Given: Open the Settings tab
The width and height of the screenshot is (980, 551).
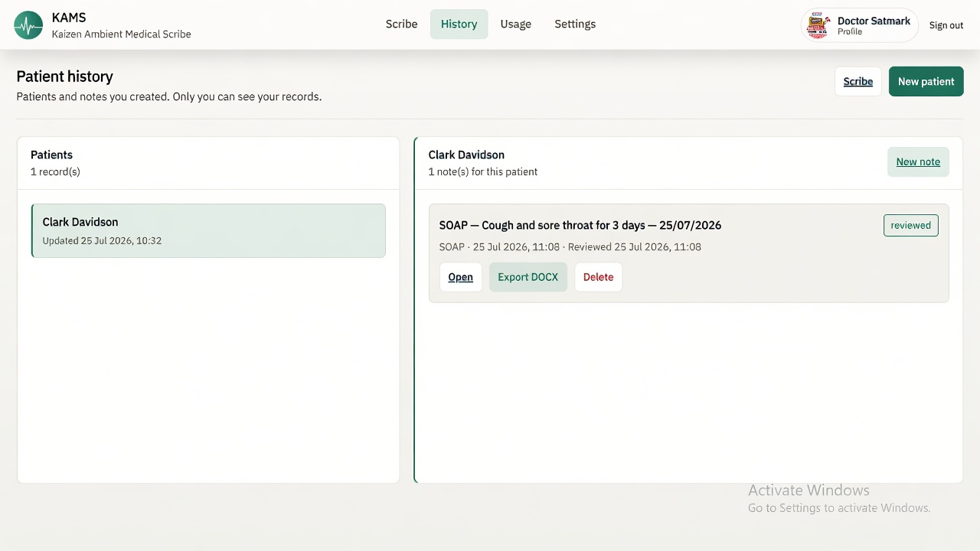Looking at the screenshot, I should [x=575, y=24].
